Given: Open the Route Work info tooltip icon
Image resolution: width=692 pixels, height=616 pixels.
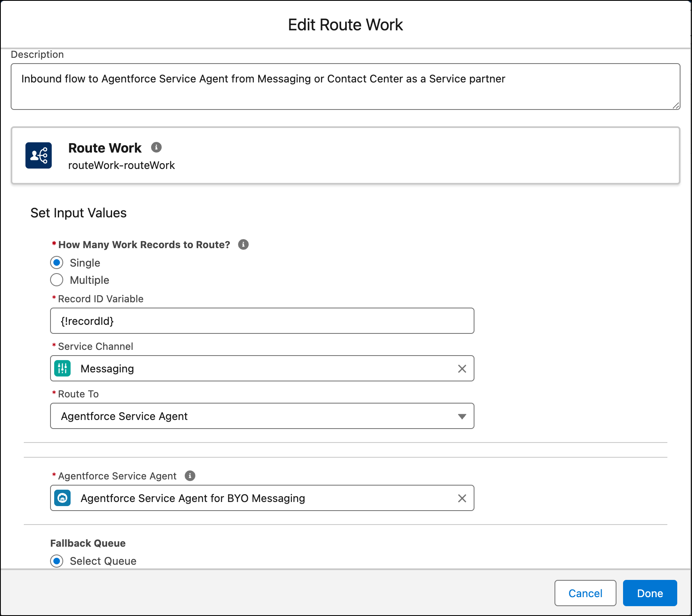Looking at the screenshot, I should (156, 147).
